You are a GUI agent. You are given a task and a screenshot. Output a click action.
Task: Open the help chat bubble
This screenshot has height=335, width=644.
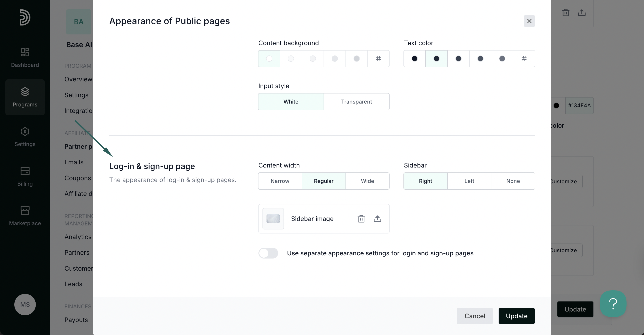(613, 303)
